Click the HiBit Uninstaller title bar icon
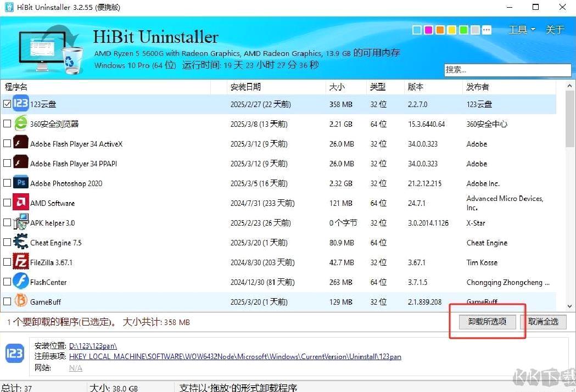Viewport: 576px width, 392px height. (x=9, y=7)
